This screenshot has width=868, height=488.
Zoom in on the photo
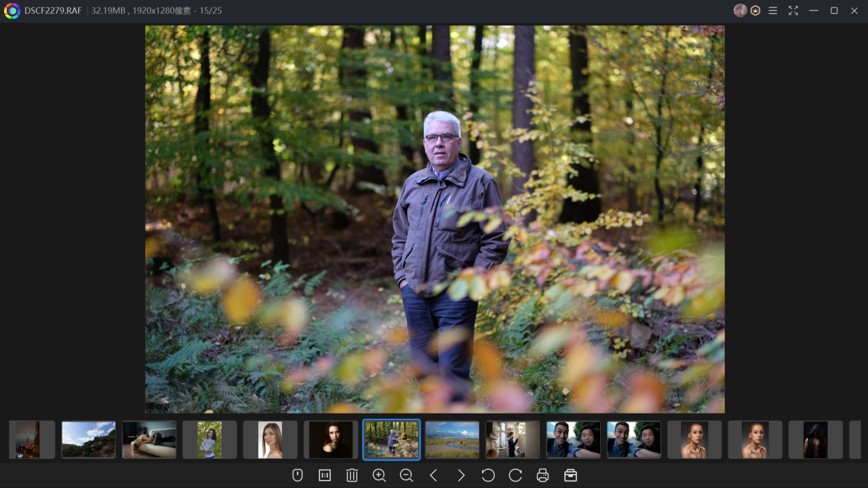click(x=379, y=475)
